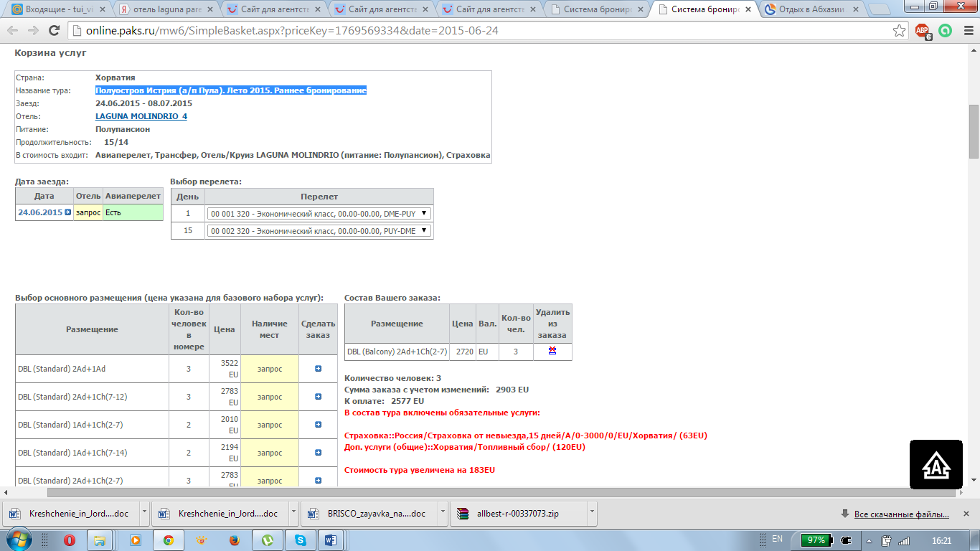Click the Есть flight availability cell
The width and height of the screenshot is (980, 551).
(x=133, y=212)
